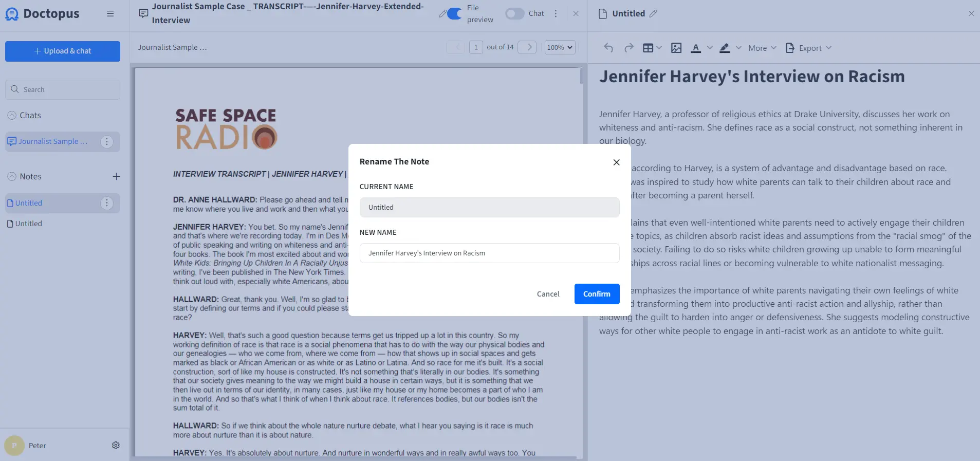Focus the sidebar Search field
The width and height of the screenshot is (980, 461).
63,89
